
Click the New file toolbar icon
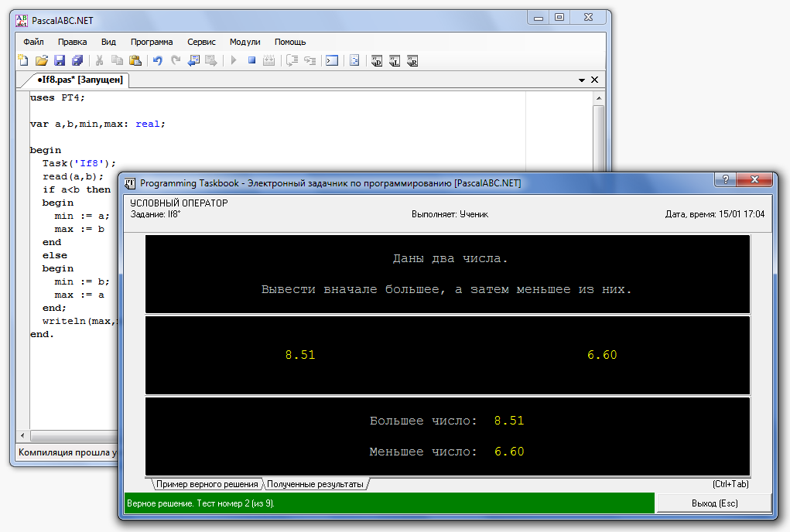click(x=23, y=60)
